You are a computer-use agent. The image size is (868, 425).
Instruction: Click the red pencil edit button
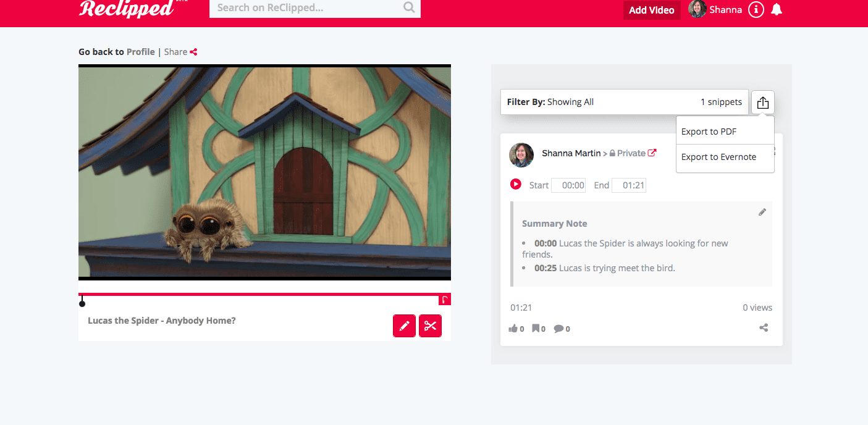404,326
